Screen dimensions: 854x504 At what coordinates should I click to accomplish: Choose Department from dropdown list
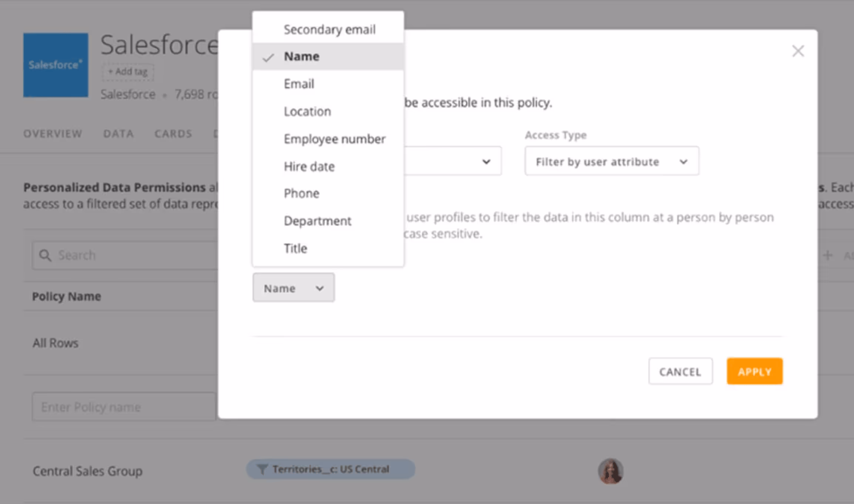[x=317, y=221]
